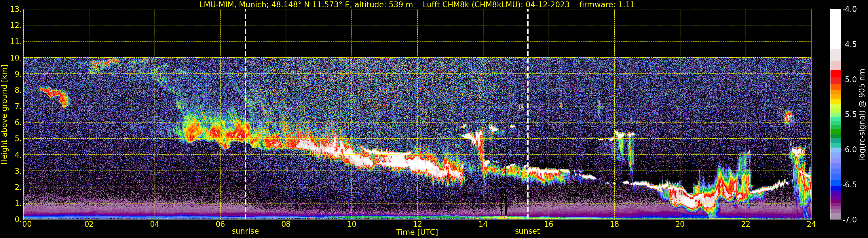Screen dimensions: 868x238
Task: Click the time tick label '12' on time axis
Action: (x=417, y=224)
